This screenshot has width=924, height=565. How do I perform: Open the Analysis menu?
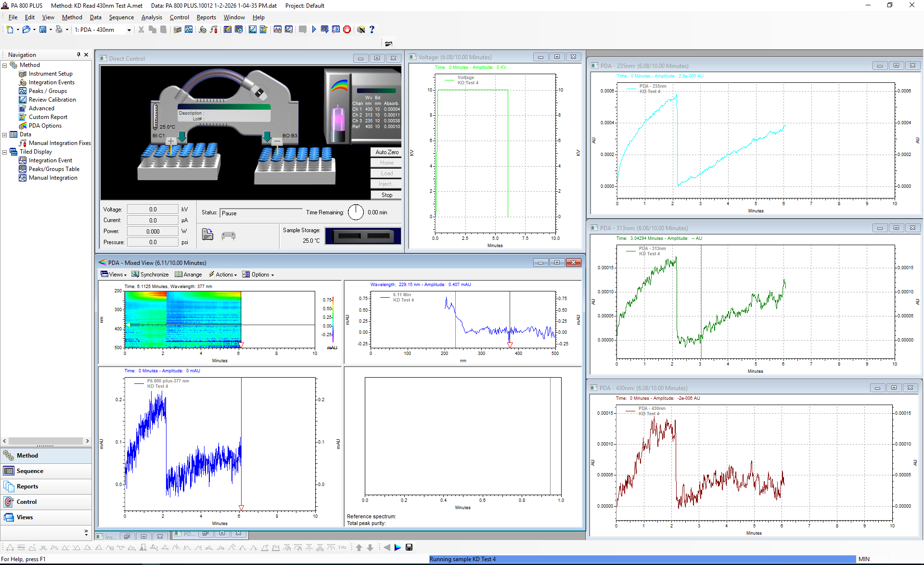(152, 17)
